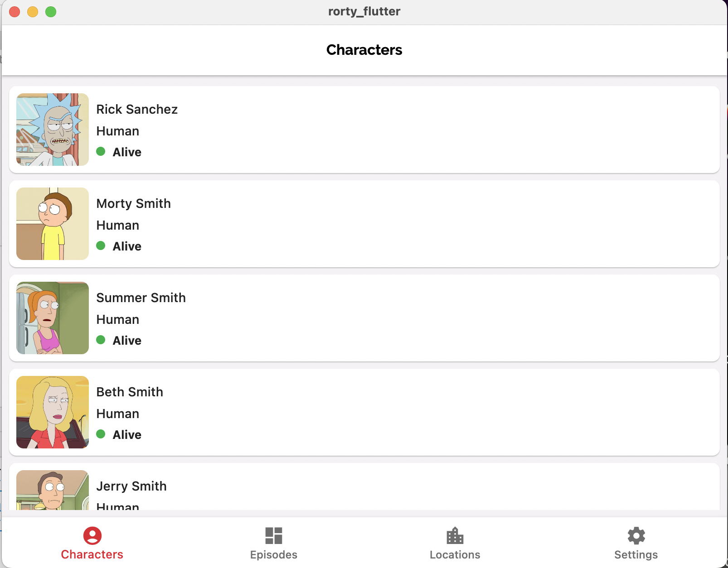728x568 pixels.
Task: Click the Summer Smith name text
Action: coord(141,298)
